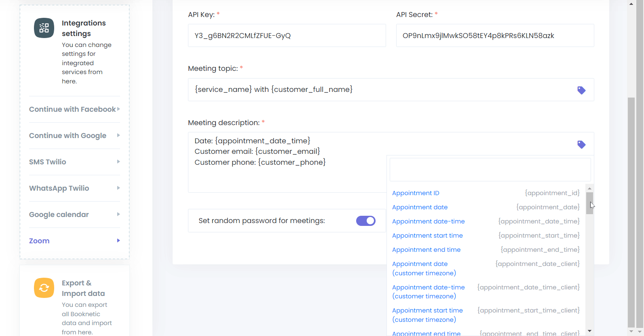Insert the Appointment ID keyword
Screen dimensions: 644x336
coord(416,193)
